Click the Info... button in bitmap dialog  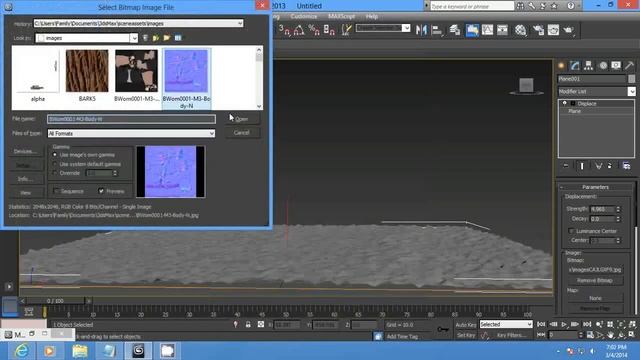point(25,179)
